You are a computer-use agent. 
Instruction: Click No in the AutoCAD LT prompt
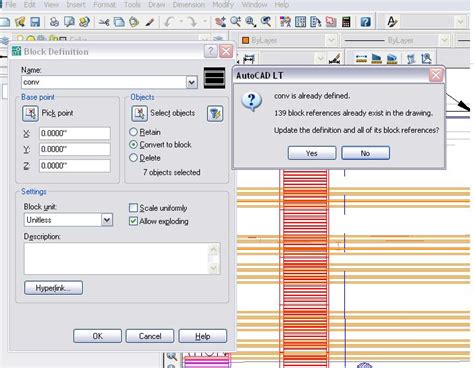pyautogui.click(x=365, y=153)
